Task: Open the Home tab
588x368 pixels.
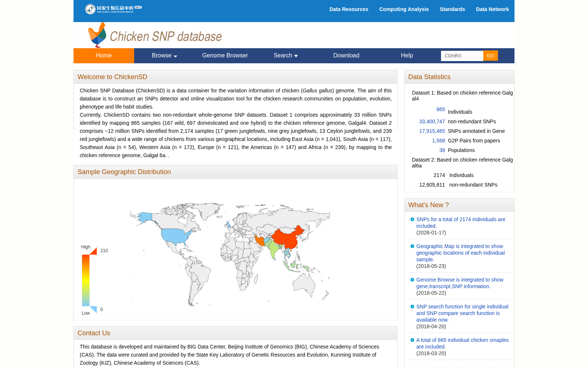Action: (x=104, y=56)
